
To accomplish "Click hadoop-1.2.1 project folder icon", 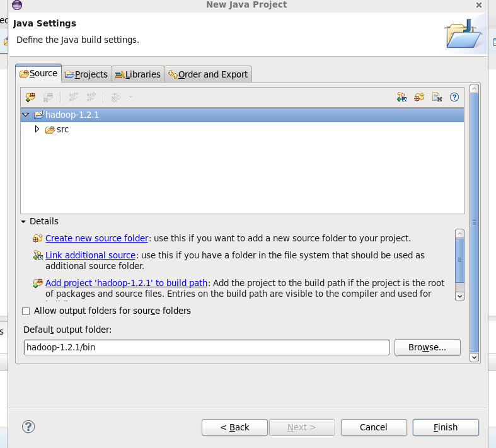I will click(x=38, y=115).
